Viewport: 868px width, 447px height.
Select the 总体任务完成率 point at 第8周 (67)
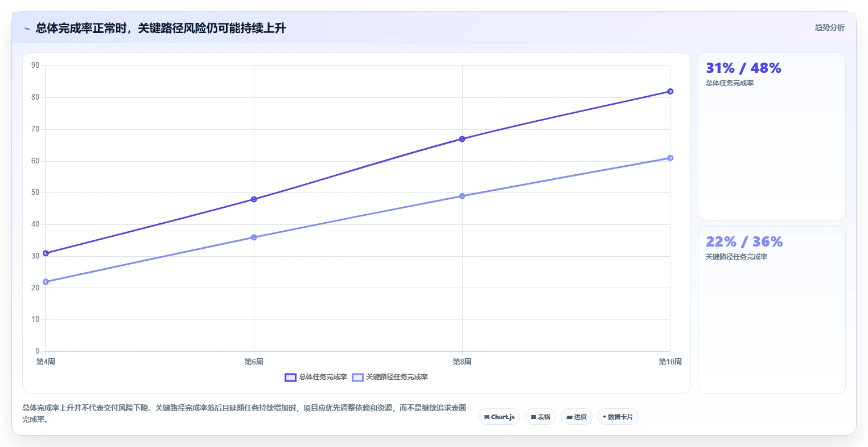click(462, 139)
